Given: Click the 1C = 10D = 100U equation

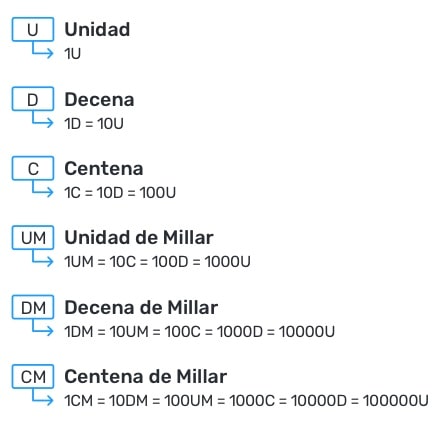Looking at the screenshot, I should pyautogui.click(x=120, y=193).
